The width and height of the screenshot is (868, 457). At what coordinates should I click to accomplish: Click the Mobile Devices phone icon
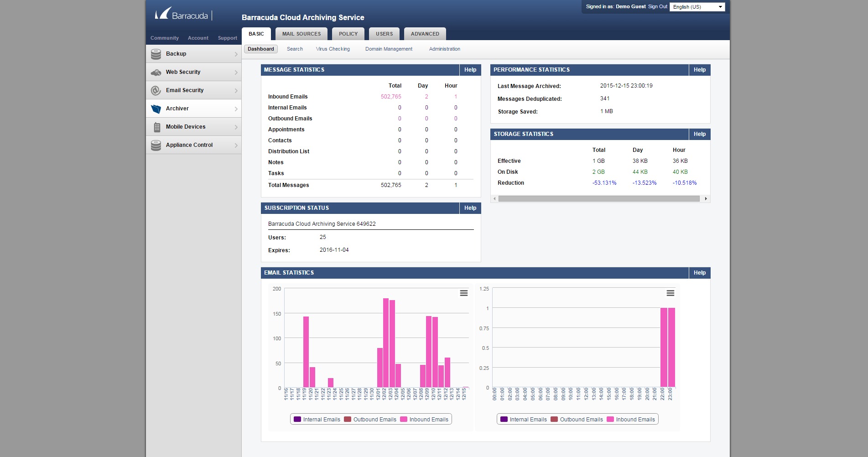(157, 127)
